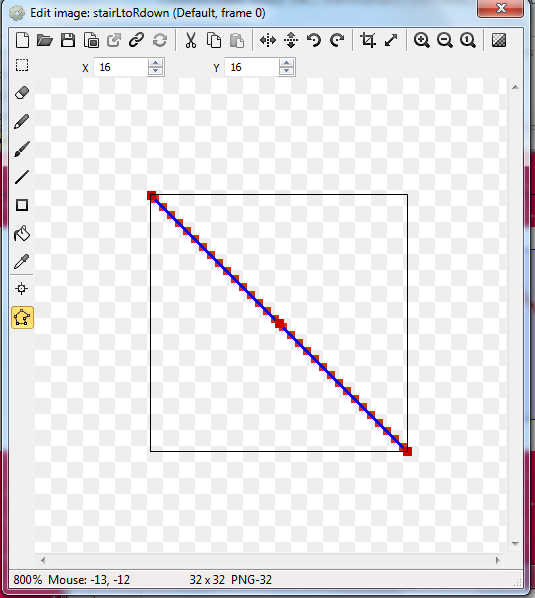Crop the image with crop tool
This screenshot has height=598, width=535.
[x=368, y=40]
